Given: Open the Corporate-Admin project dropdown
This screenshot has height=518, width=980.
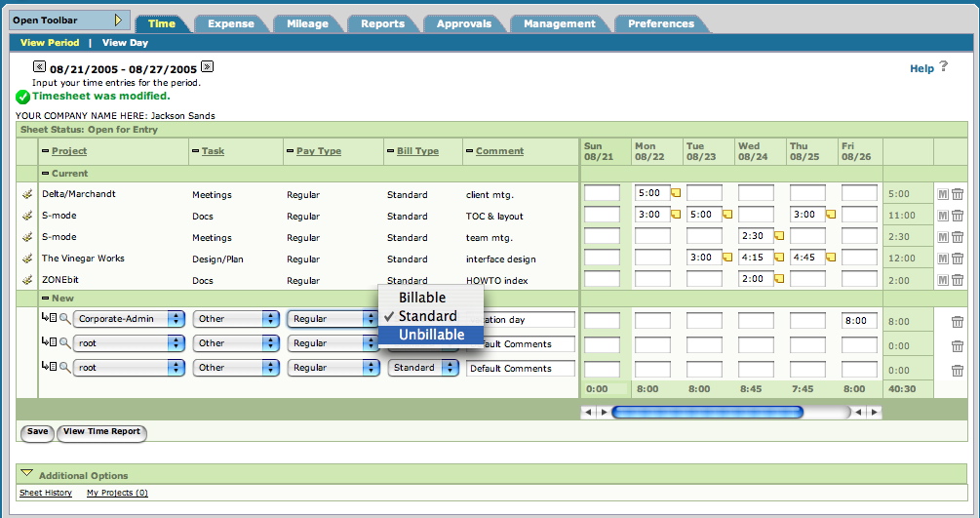Looking at the screenshot, I should coord(129,318).
